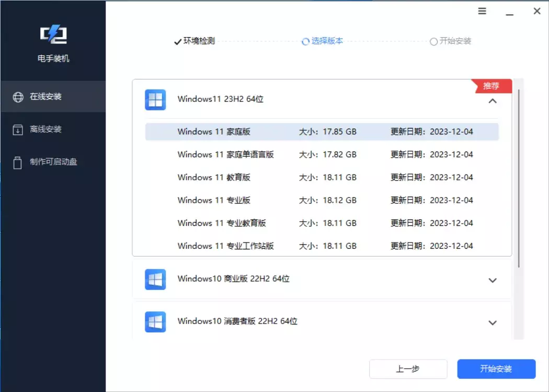Collapse the Windows11 23H2 64位 section
549x392 pixels.
coord(492,101)
